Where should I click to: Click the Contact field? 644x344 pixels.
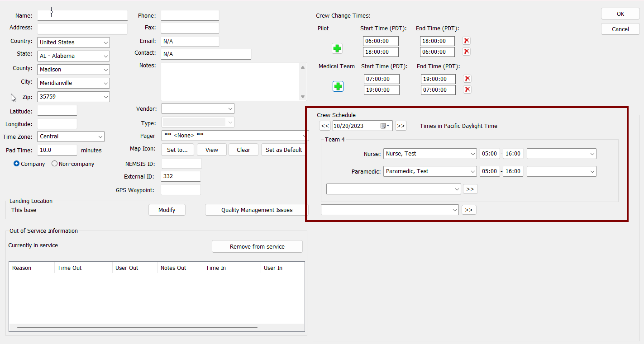(x=206, y=54)
